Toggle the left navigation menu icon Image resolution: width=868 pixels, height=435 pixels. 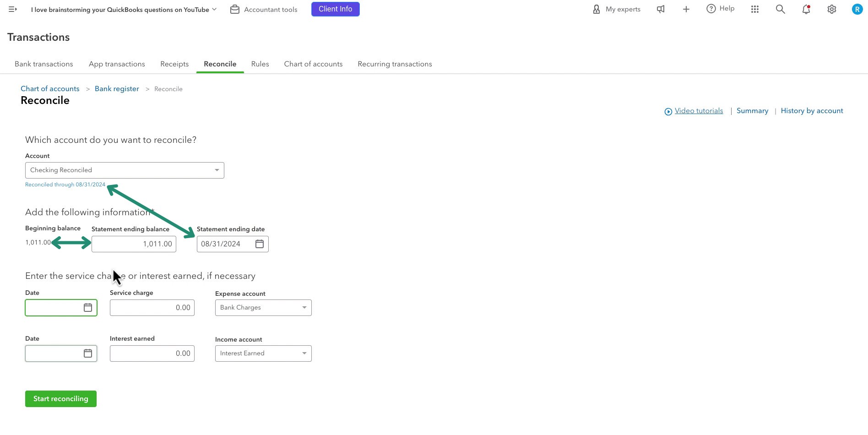pos(13,9)
